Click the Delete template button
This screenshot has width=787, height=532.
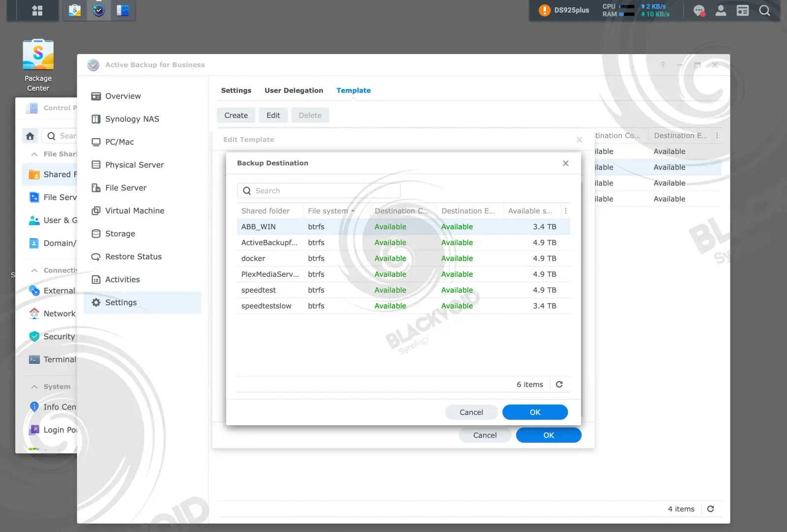point(310,116)
